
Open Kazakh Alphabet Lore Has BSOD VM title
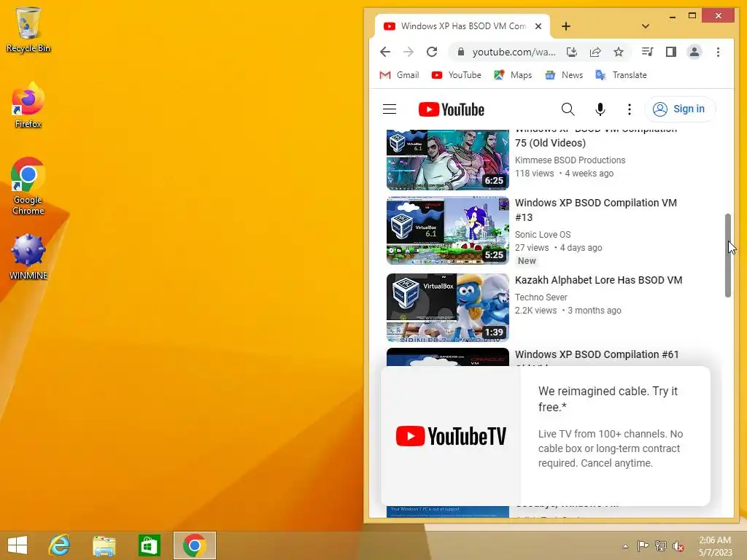point(599,280)
